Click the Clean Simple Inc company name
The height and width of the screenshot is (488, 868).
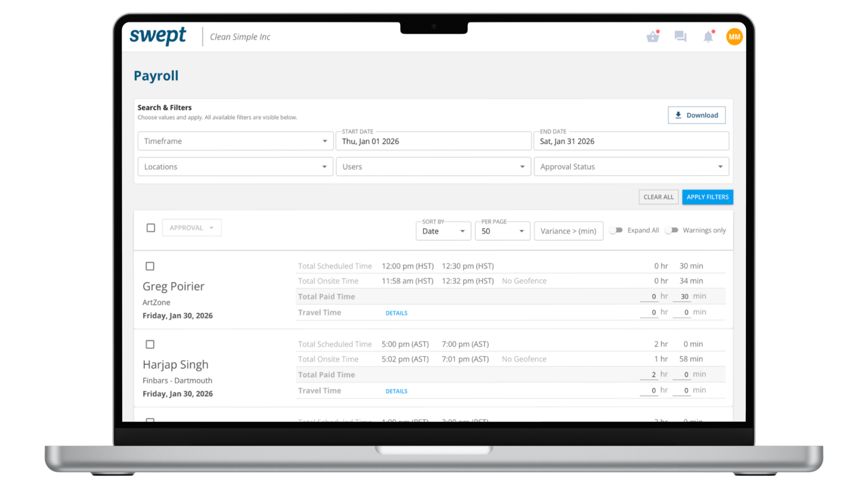(240, 37)
